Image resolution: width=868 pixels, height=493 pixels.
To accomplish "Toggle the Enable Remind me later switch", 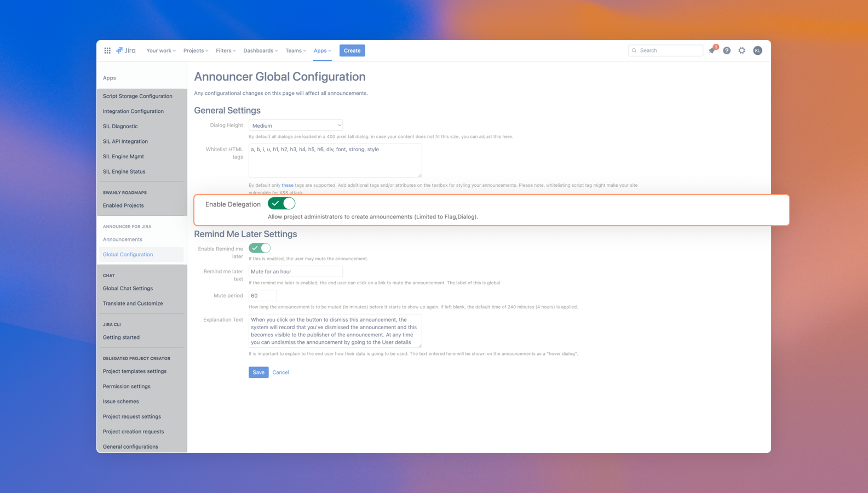I will click(260, 248).
